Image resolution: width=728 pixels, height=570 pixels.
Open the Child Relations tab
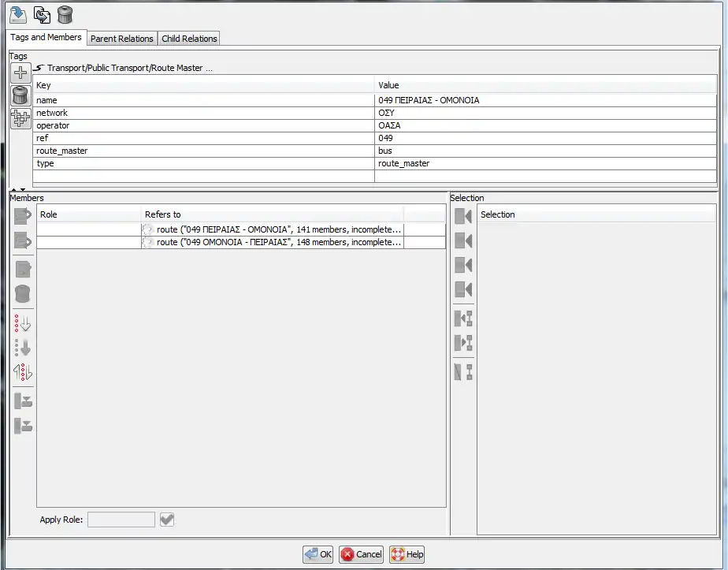click(189, 39)
